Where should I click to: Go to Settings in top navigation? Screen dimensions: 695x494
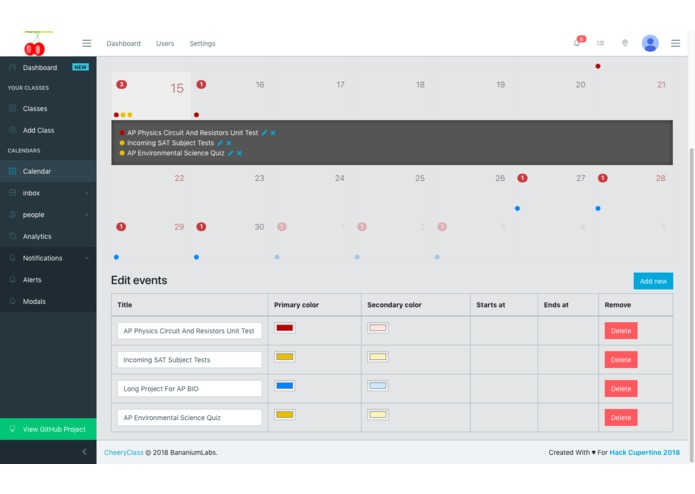click(x=202, y=43)
